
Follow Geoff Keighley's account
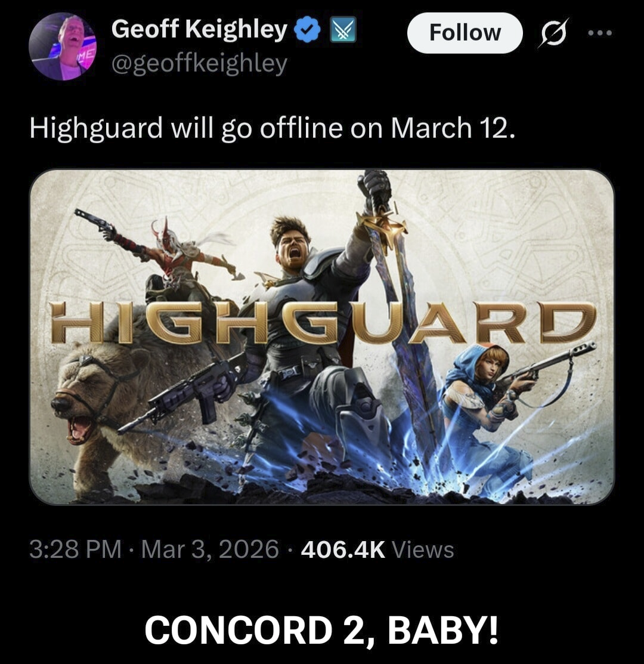[465, 33]
